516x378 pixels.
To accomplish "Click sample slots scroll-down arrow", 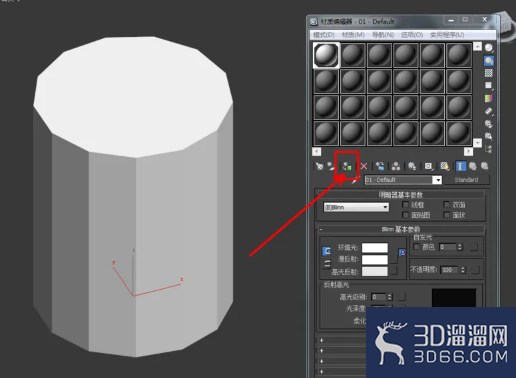I will click(477, 143).
